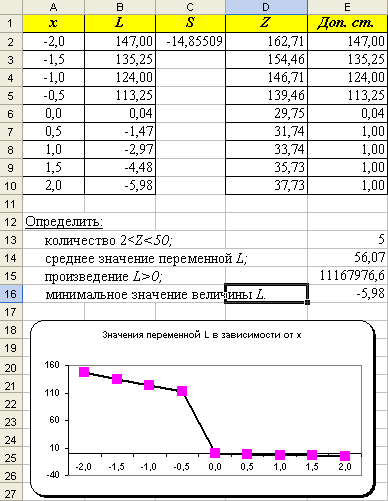Select result cell -5,98 in row 16
Viewport: 388px width, 501px height.
pos(348,293)
